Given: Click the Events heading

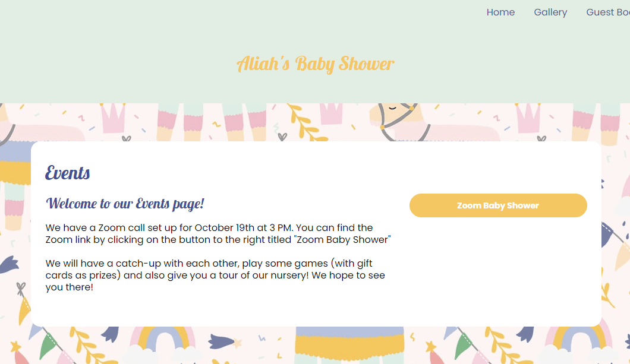Looking at the screenshot, I should [67, 173].
